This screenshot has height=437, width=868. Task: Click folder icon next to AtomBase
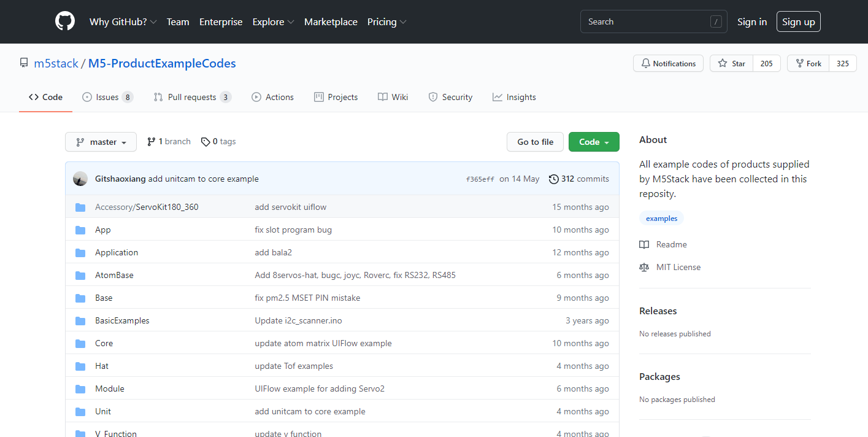click(80, 275)
